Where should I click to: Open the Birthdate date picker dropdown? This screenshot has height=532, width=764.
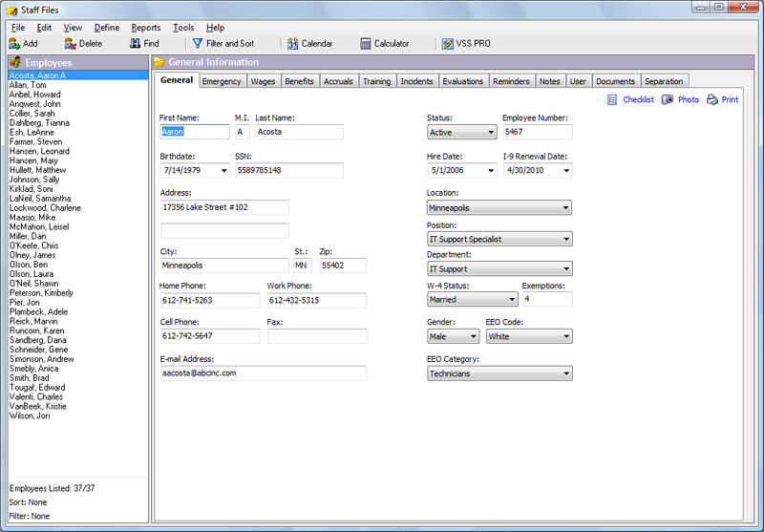coord(223,171)
